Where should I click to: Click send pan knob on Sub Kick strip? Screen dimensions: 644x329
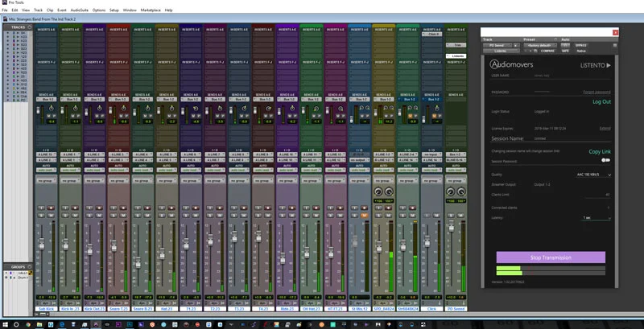click(x=52, y=109)
